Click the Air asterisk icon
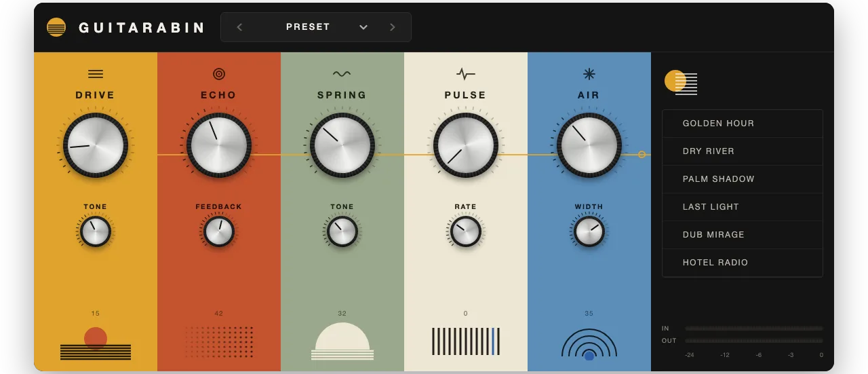The image size is (868, 374). coord(589,73)
